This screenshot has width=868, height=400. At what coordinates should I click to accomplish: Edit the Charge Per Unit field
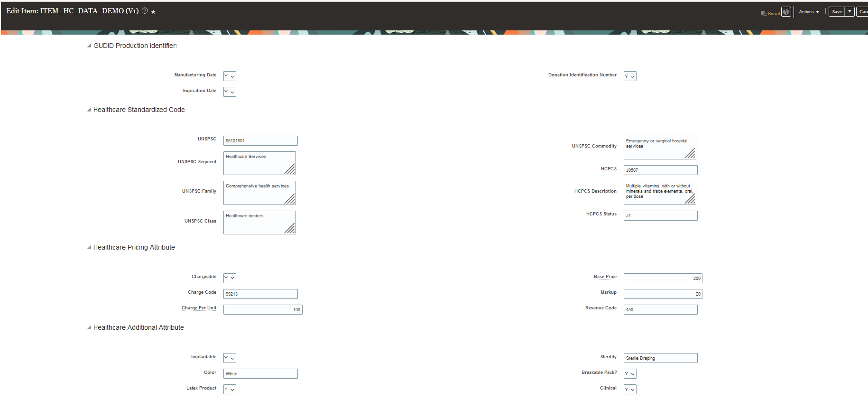pyautogui.click(x=263, y=310)
